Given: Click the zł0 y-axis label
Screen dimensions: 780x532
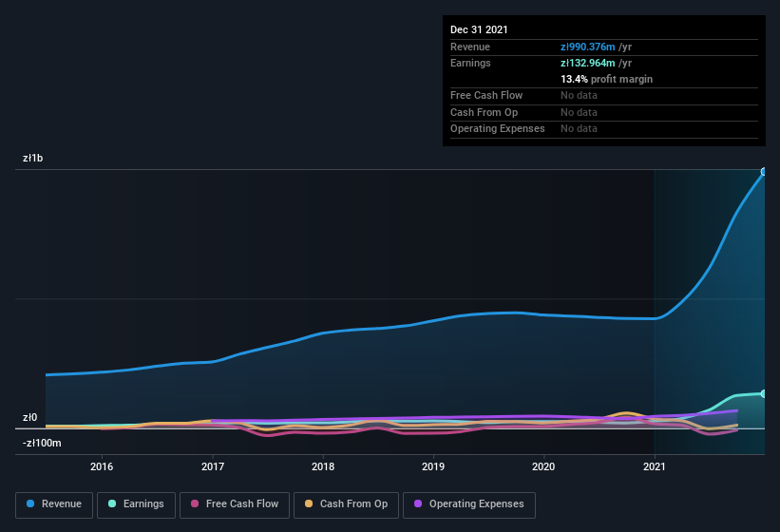Looking at the screenshot, I should coord(29,417).
